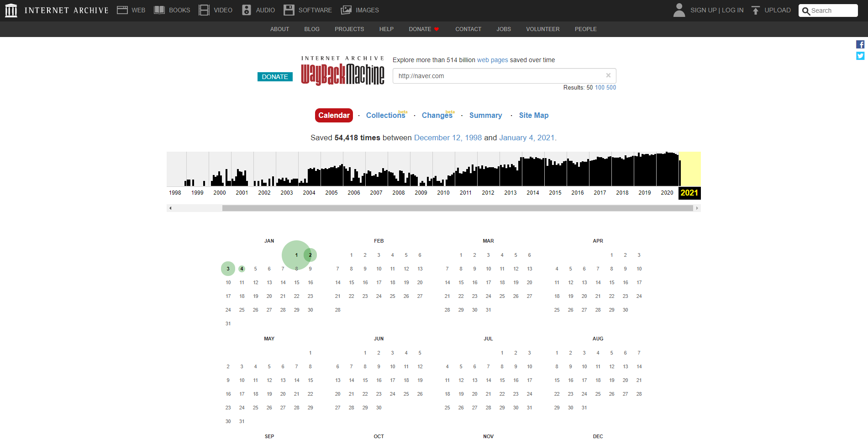Screen dimensions: 868x440
Task: Open January 2 capture bubble
Action: coord(310,255)
